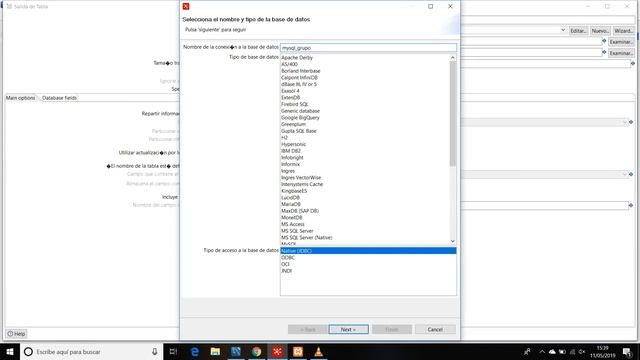Click Nuevo button in Salida de Tabla window
Image resolution: width=640 pixels, height=360 pixels.
600,31
